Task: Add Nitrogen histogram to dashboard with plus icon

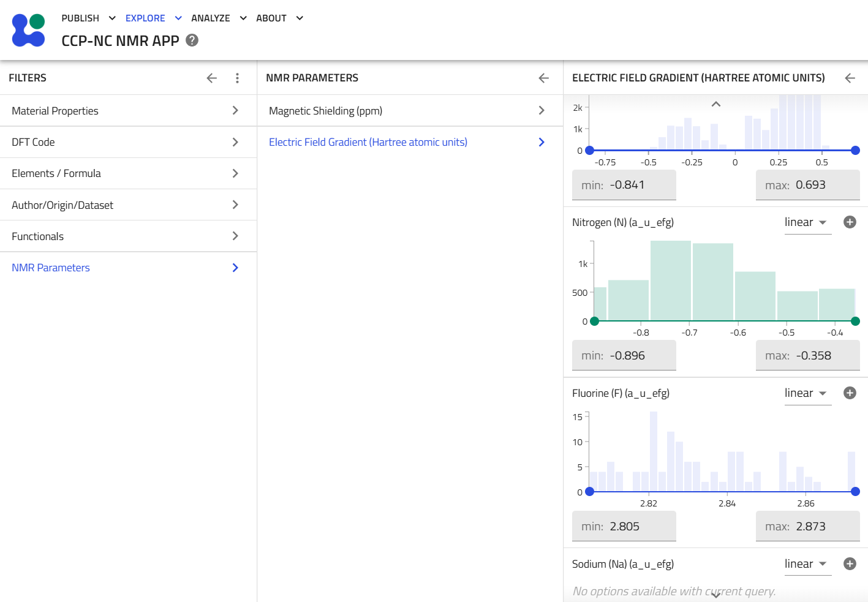Action: pyautogui.click(x=850, y=222)
